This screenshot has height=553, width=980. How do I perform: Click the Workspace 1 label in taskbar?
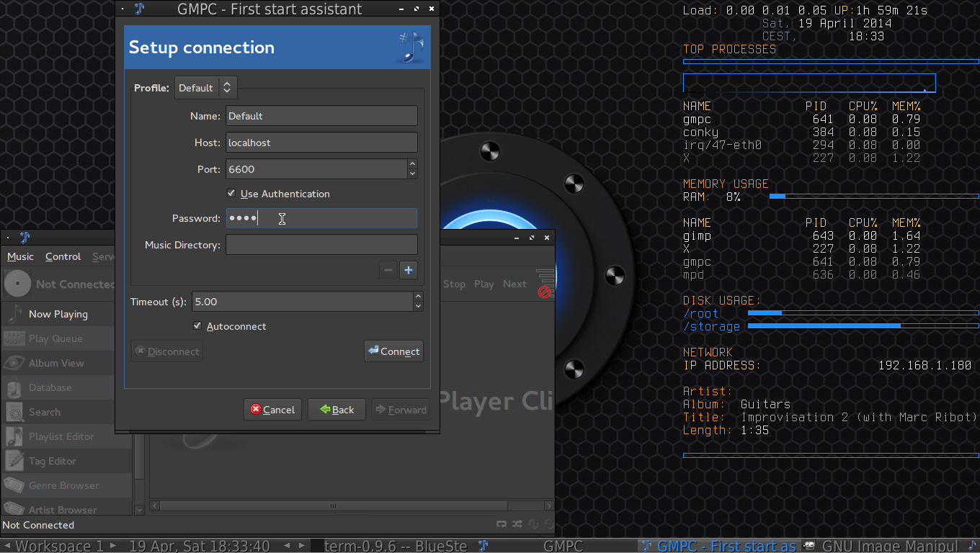pos(60,546)
